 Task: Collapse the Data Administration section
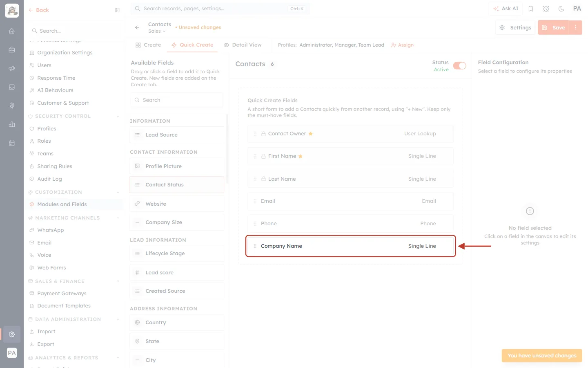pyautogui.click(x=118, y=319)
